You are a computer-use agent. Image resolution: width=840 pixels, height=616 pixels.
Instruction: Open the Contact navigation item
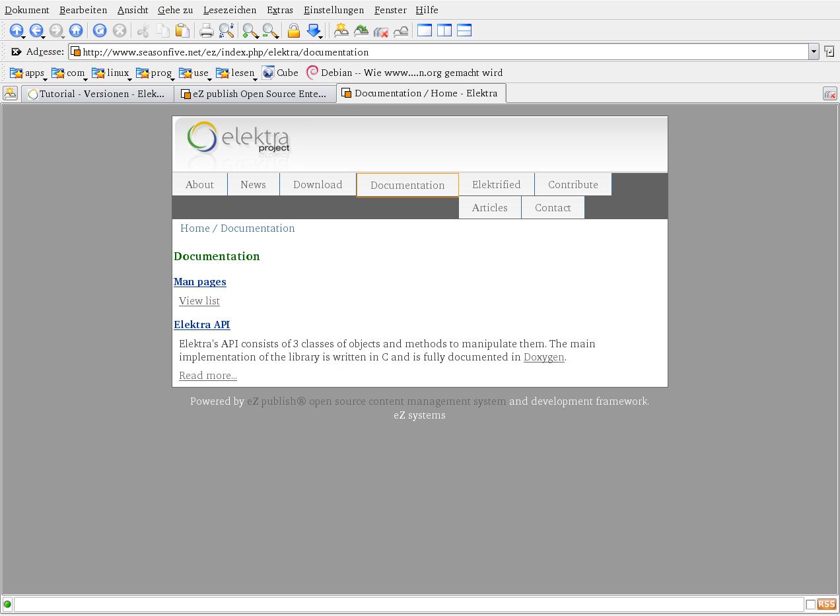click(x=553, y=207)
